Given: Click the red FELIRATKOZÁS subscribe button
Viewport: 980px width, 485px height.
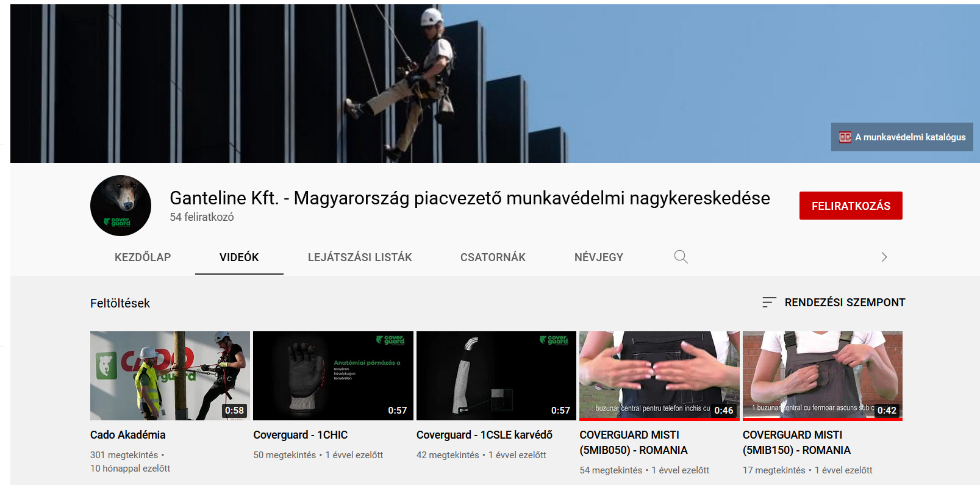Looking at the screenshot, I should point(851,206).
